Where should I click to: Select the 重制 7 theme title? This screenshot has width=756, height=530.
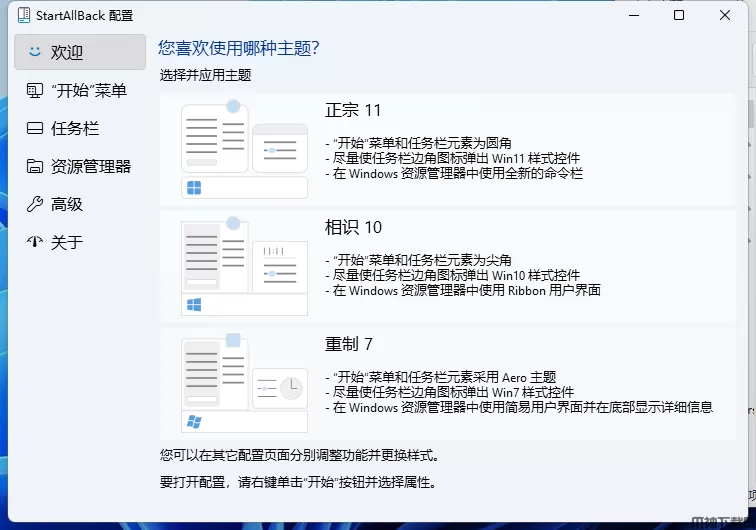click(349, 344)
